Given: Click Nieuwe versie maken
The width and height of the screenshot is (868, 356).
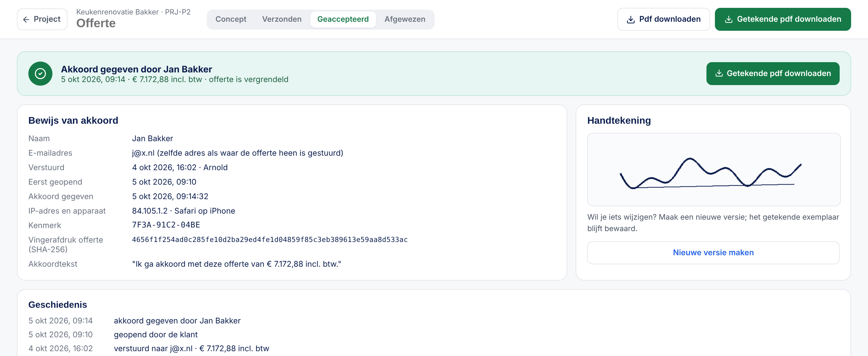Looking at the screenshot, I should [713, 253].
